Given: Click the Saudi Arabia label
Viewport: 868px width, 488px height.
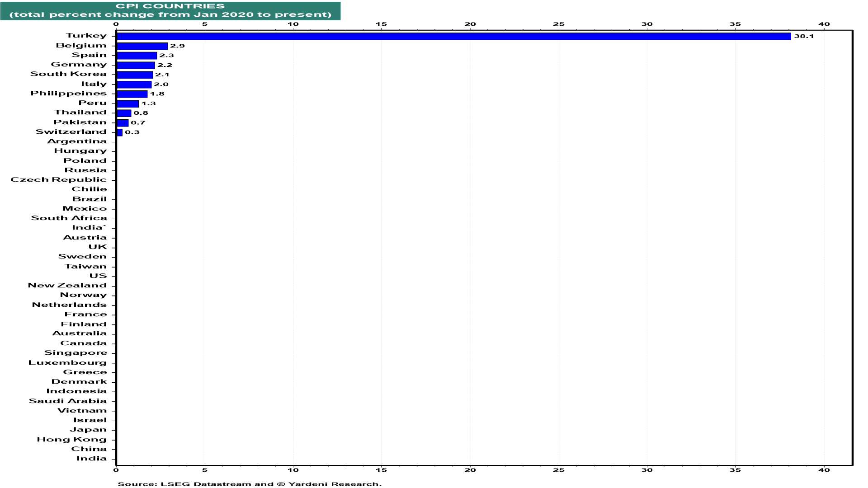Looking at the screenshot, I should pyautogui.click(x=68, y=401).
